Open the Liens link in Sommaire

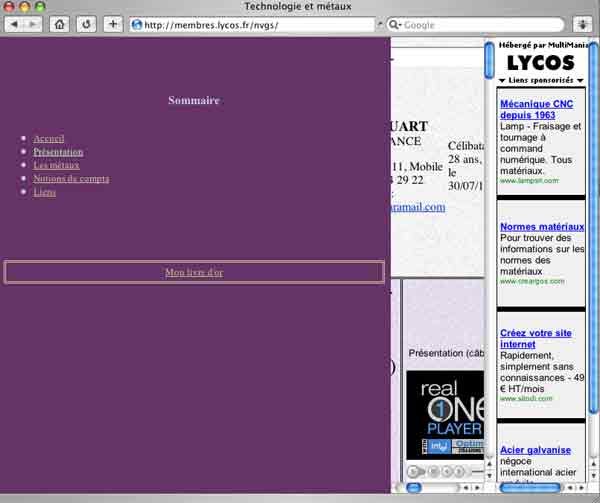click(x=44, y=192)
